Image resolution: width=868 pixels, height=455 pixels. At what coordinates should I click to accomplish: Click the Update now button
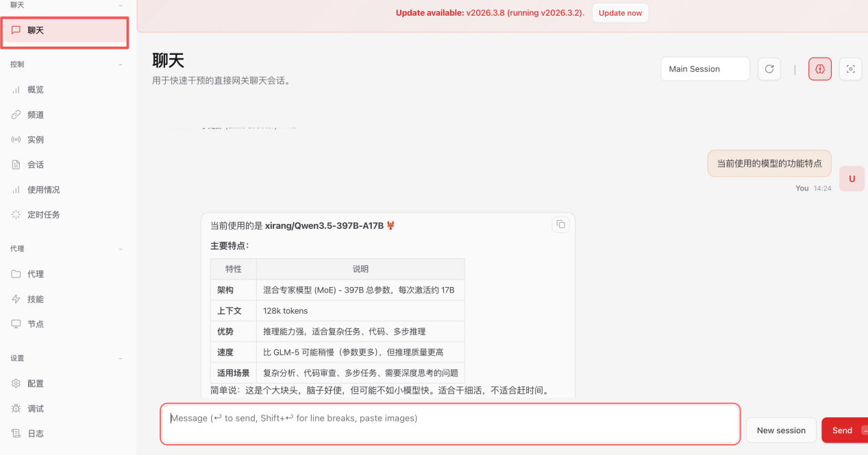[x=620, y=13]
